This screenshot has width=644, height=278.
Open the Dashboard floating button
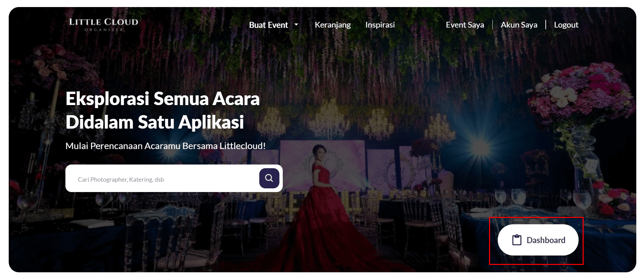click(538, 240)
